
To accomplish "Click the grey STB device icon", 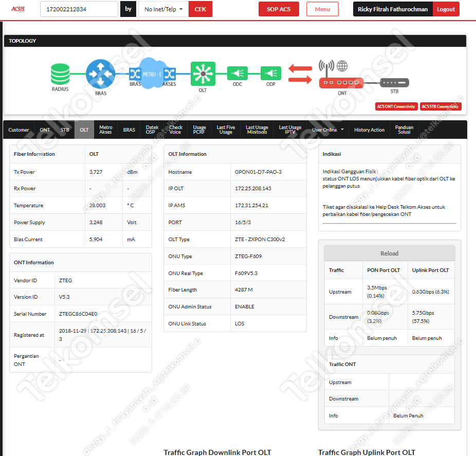I will tap(394, 83).
